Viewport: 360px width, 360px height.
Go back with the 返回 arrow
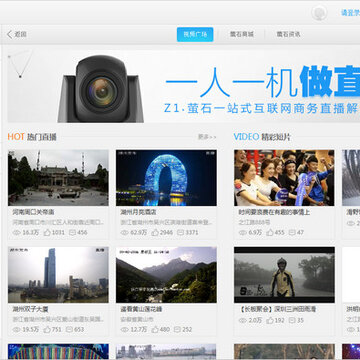tap(17, 34)
